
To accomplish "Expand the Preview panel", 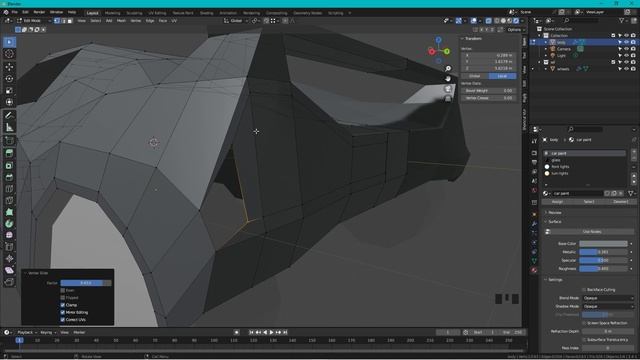I will tap(555, 213).
